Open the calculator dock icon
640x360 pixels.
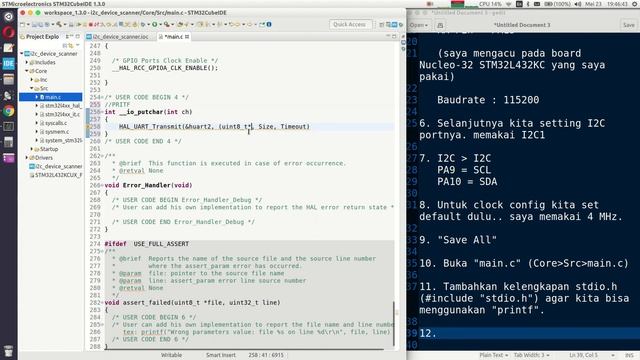[x=9, y=142]
